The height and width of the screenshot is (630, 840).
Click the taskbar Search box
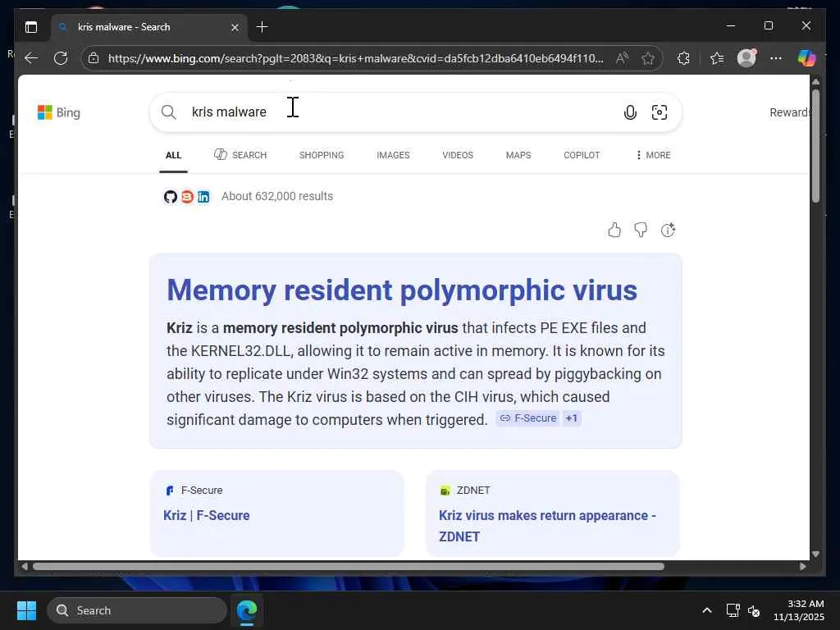pos(137,610)
